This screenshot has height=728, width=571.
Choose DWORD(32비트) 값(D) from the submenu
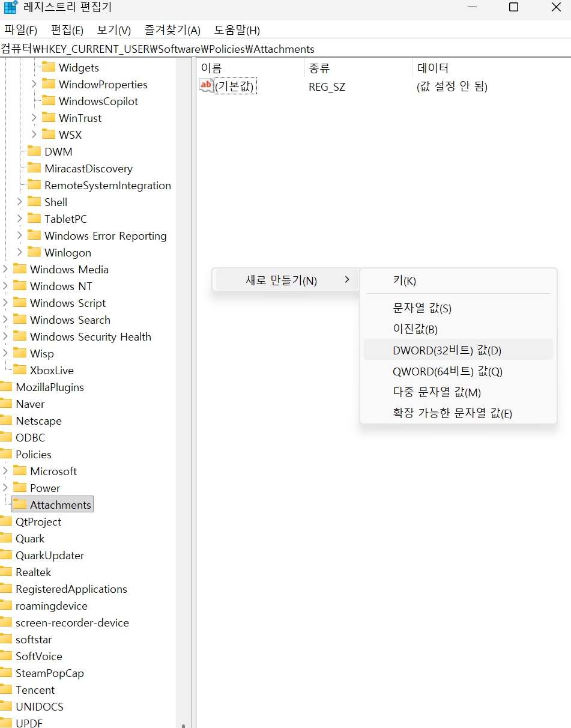coord(458,350)
